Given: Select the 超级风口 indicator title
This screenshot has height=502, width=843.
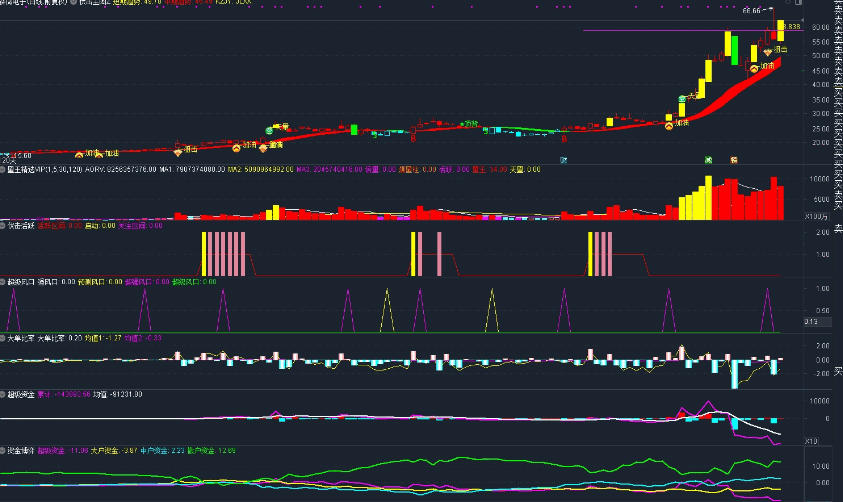Looking at the screenshot, I should [21, 282].
